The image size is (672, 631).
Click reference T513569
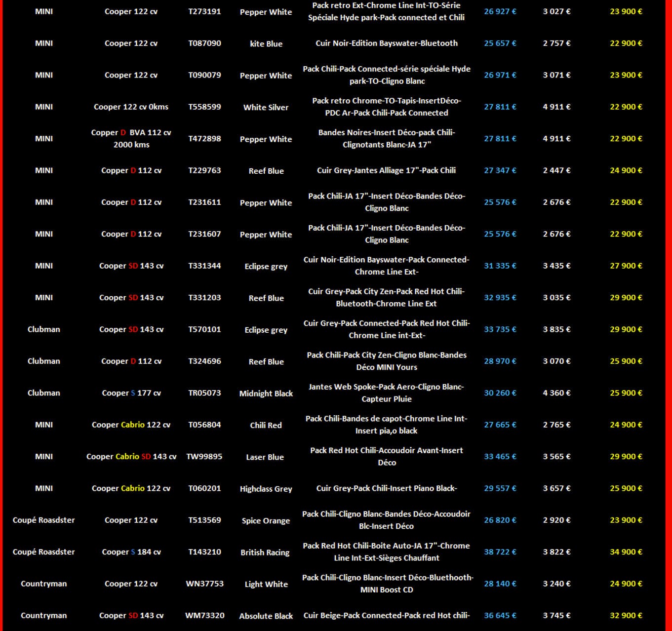tap(204, 520)
